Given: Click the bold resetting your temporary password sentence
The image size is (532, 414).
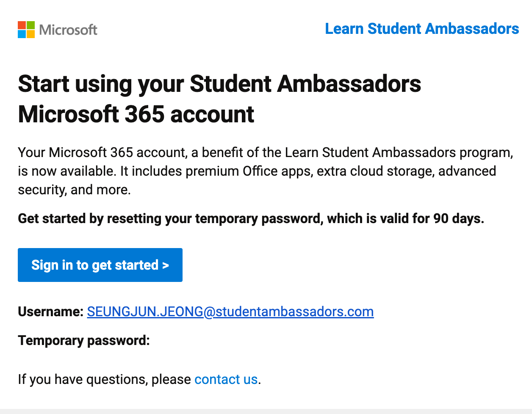Looking at the screenshot, I should tap(251, 218).
